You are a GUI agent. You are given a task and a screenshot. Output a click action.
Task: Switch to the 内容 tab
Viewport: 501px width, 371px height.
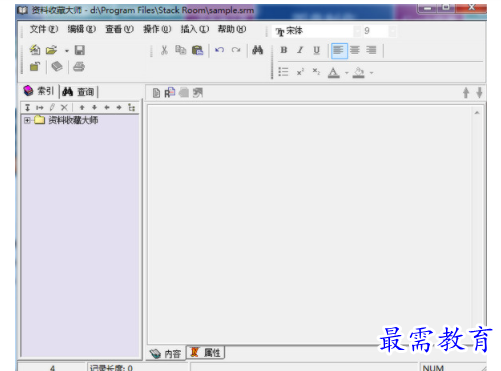tap(166, 353)
